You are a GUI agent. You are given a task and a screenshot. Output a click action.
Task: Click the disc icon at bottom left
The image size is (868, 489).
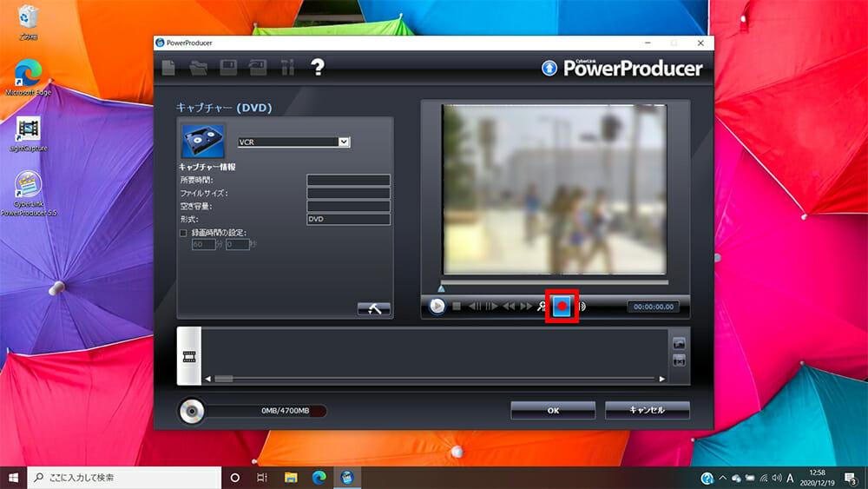pyautogui.click(x=192, y=412)
